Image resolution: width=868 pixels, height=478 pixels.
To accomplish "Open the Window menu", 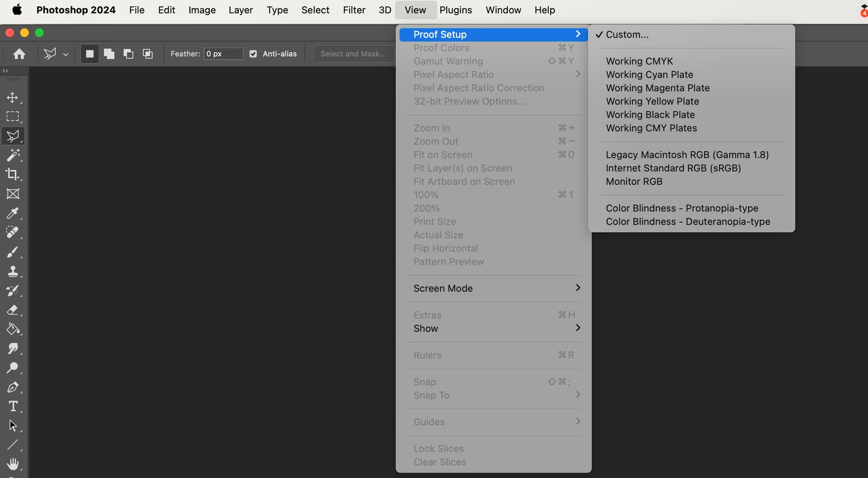I will [x=503, y=10].
